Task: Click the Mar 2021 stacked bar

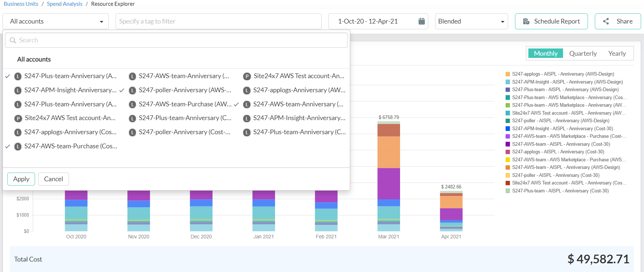Action: point(388,176)
